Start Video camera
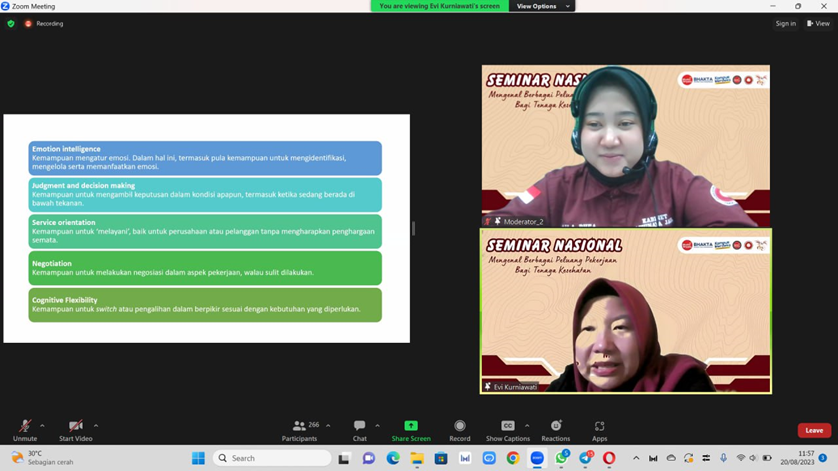838x471 pixels. [75, 430]
